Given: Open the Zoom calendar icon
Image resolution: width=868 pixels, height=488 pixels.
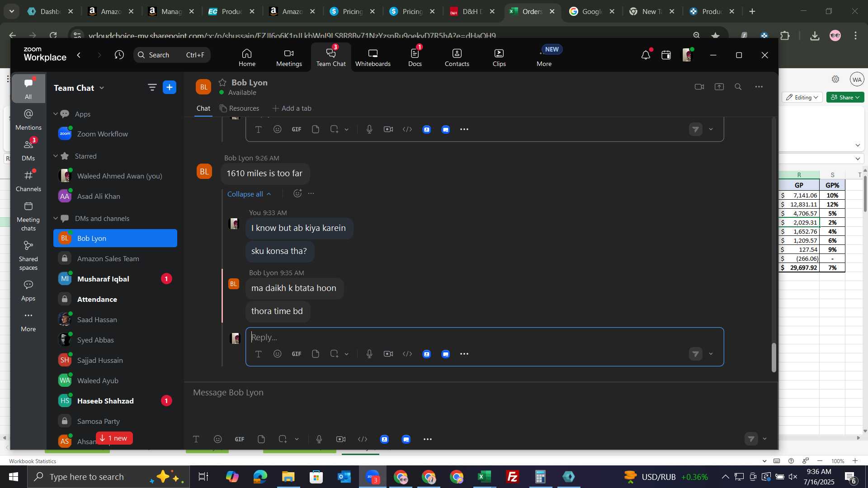Looking at the screenshot, I should [x=666, y=55].
